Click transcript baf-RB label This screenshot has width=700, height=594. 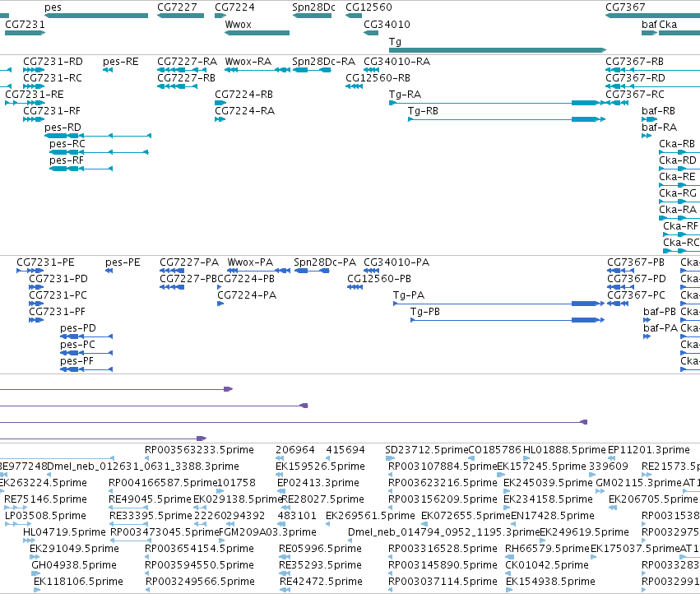659,111
